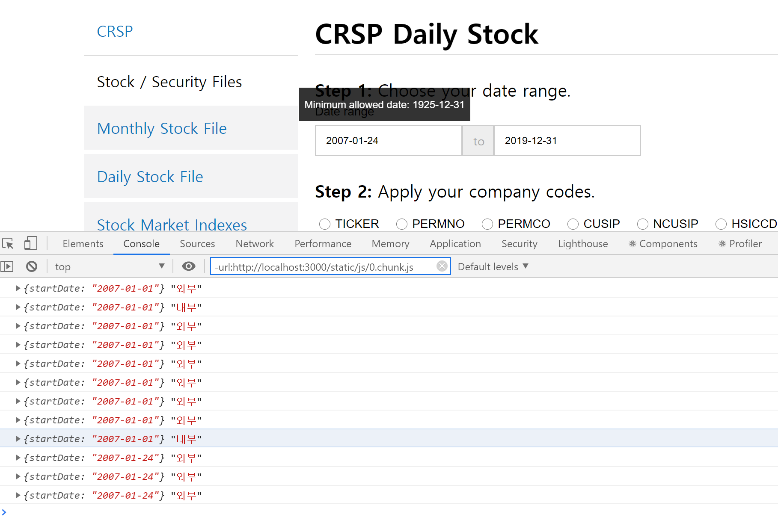Select the TICKER radio button
Screen dimensions: 778x532
[x=325, y=224]
